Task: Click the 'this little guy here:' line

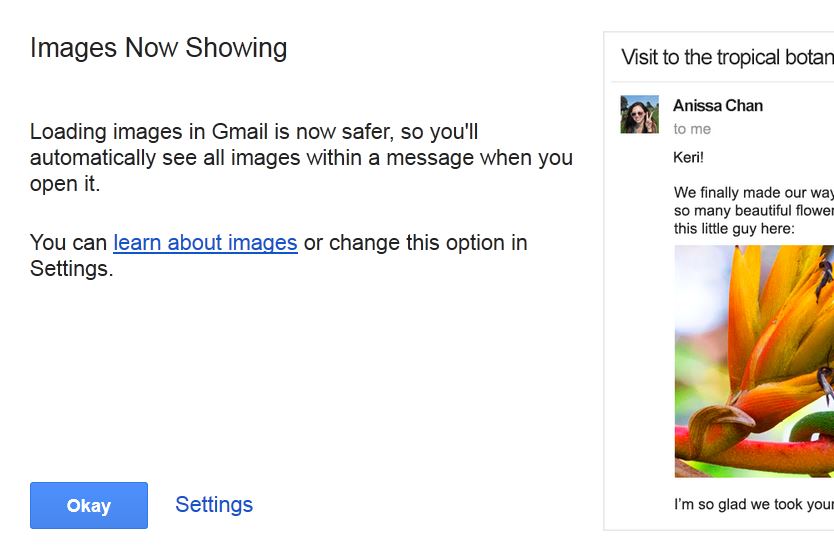Action: 734,228
